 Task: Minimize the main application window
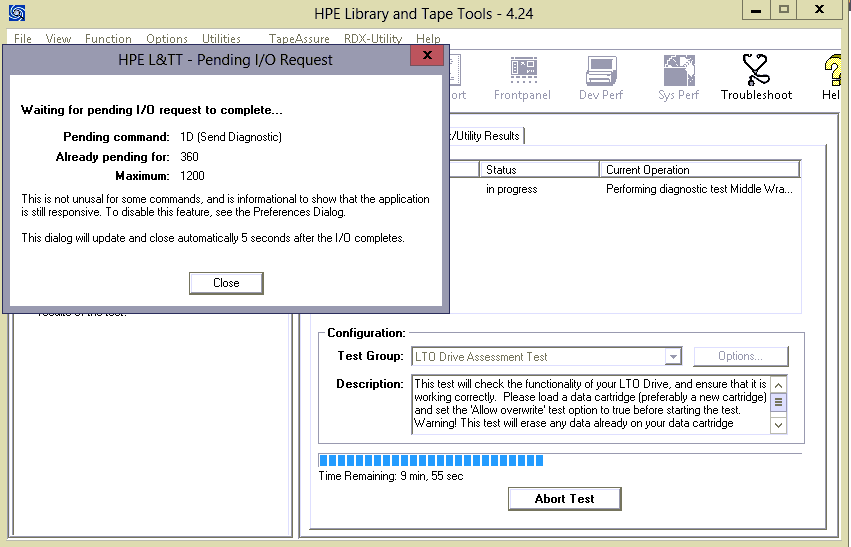click(x=755, y=10)
